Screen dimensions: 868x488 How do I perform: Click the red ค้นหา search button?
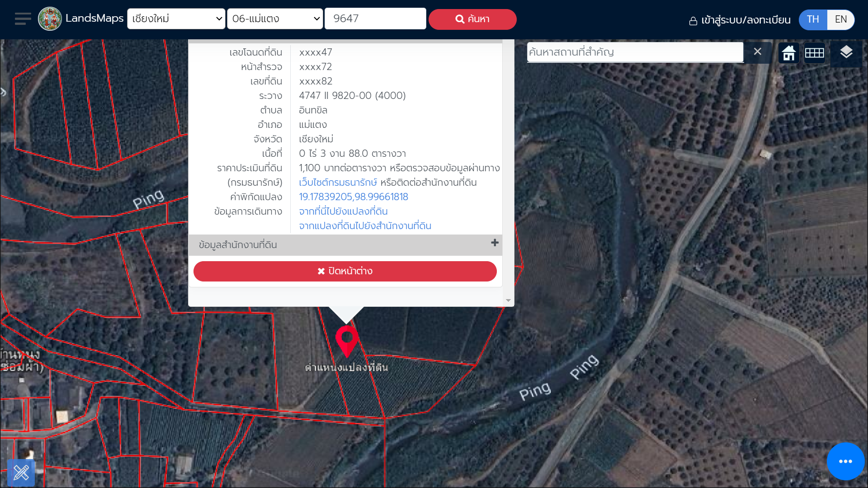pyautogui.click(x=472, y=19)
